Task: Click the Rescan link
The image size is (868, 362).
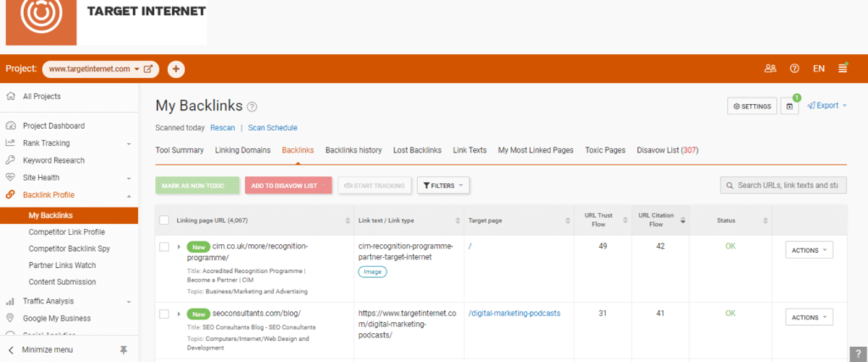Action: [223, 128]
